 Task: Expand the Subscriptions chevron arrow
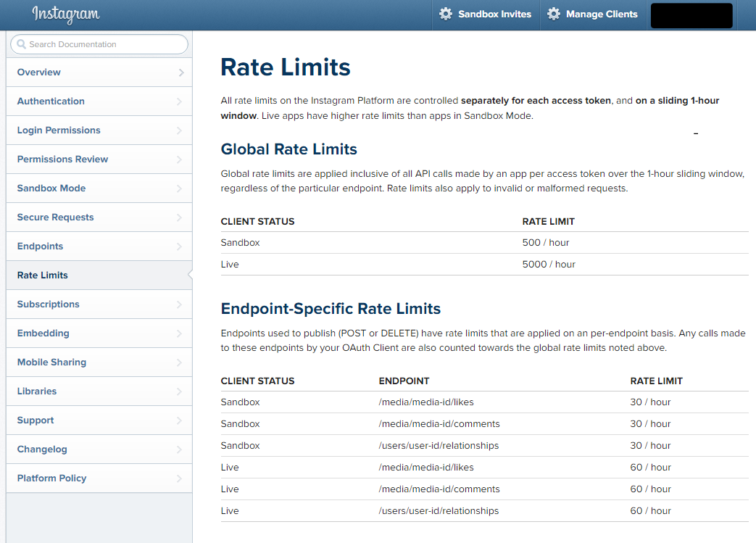pyautogui.click(x=179, y=304)
